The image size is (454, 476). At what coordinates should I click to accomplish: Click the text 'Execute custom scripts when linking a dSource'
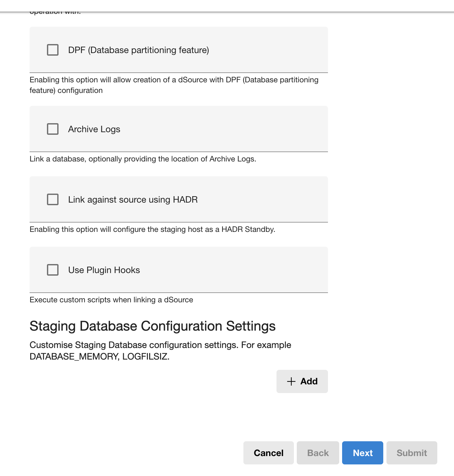pyautogui.click(x=111, y=300)
